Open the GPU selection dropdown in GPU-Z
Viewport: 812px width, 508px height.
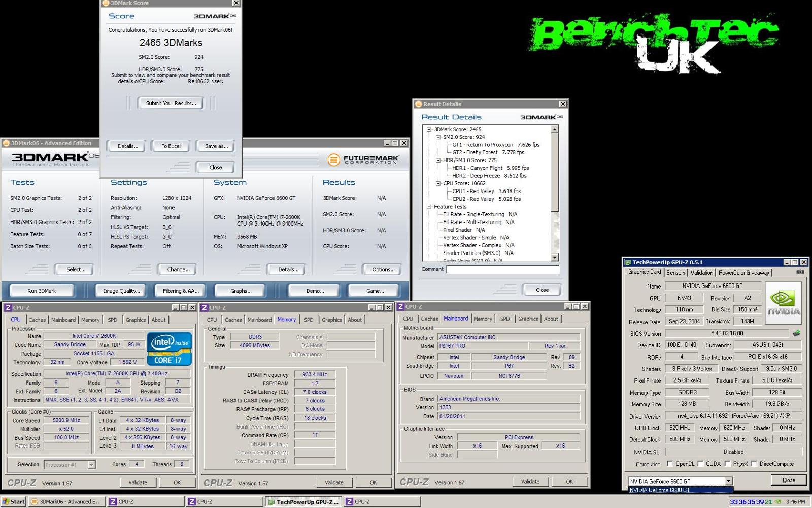(728, 481)
